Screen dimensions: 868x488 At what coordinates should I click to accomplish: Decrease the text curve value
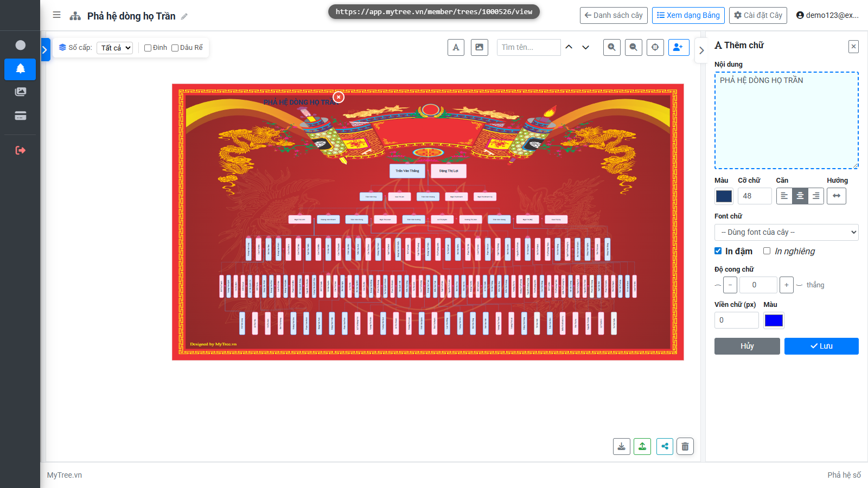730,285
